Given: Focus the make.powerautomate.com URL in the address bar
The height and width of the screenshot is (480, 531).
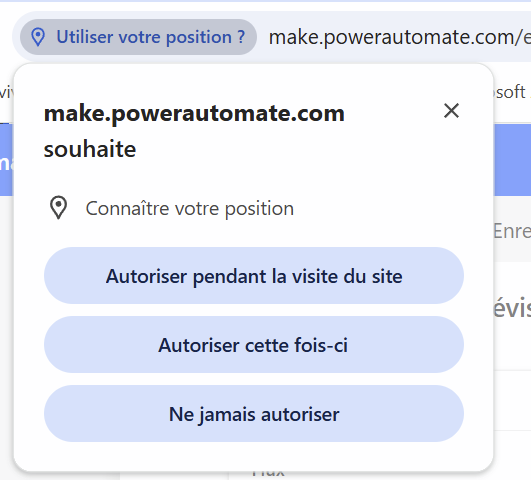Looking at the screenshot, I should (x=400, y=37).
